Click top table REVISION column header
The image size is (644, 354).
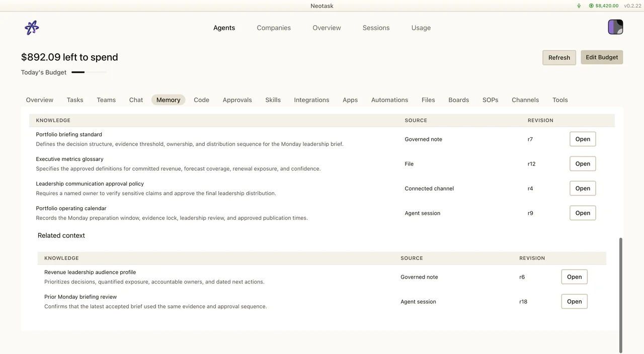point(540,121)
